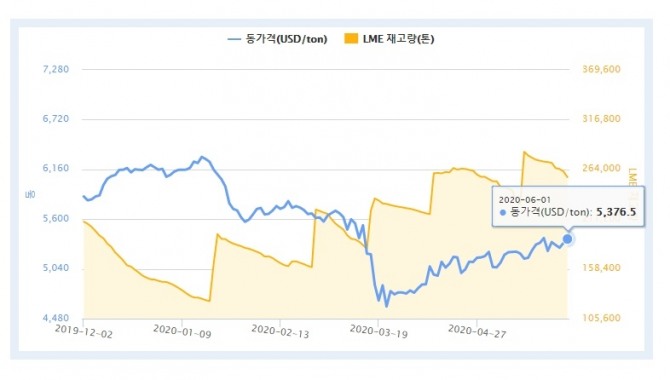Viewport: 670px width, 380px height.
Task: Click the 369,600 right axis value
Action: point(602,69)
